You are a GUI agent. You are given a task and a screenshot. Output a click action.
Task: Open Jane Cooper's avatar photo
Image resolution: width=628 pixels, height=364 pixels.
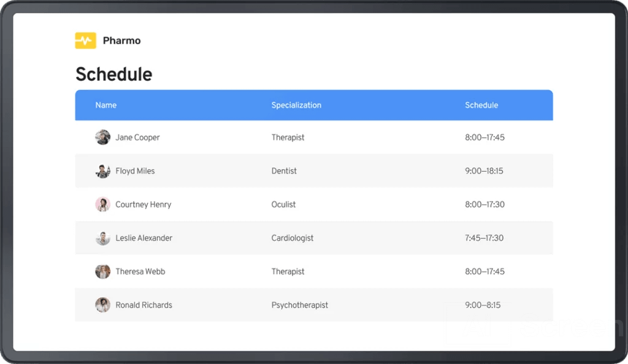click(x=102, y=137)
